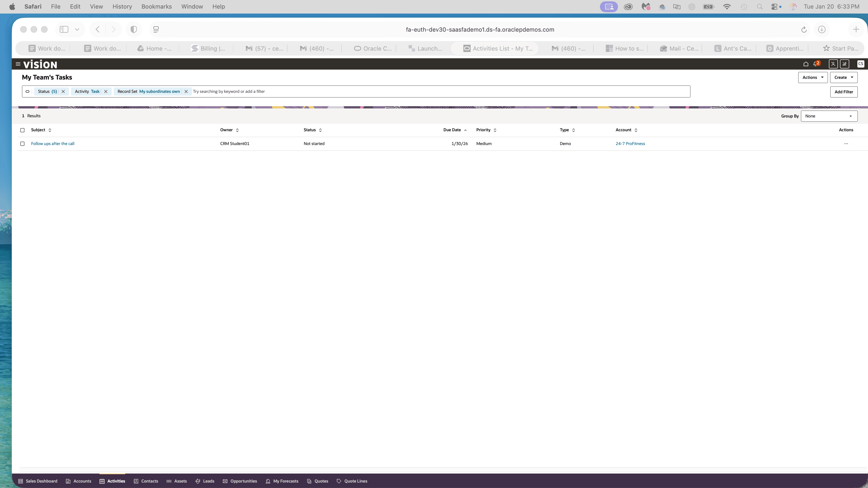Toggle Safari sidebar button

tap(64, 30)
